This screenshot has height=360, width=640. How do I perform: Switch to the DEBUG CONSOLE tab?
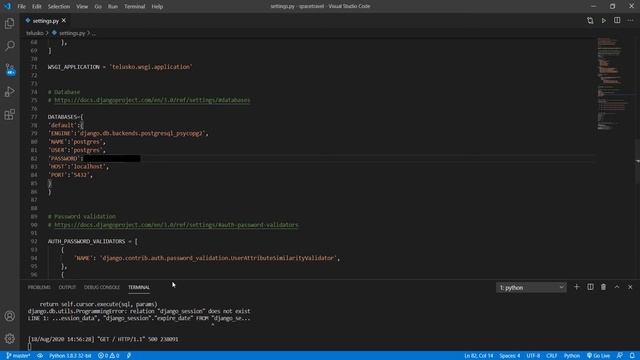click(102, 287)
